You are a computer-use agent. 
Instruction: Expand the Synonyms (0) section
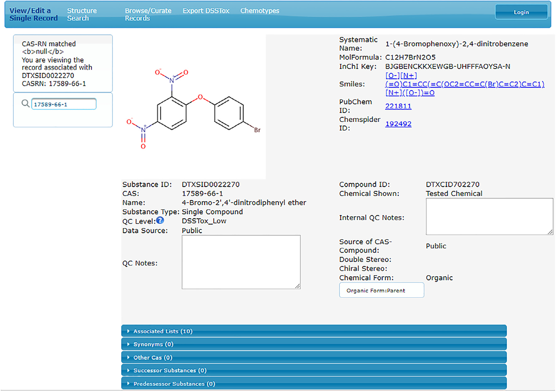point(314,344)
